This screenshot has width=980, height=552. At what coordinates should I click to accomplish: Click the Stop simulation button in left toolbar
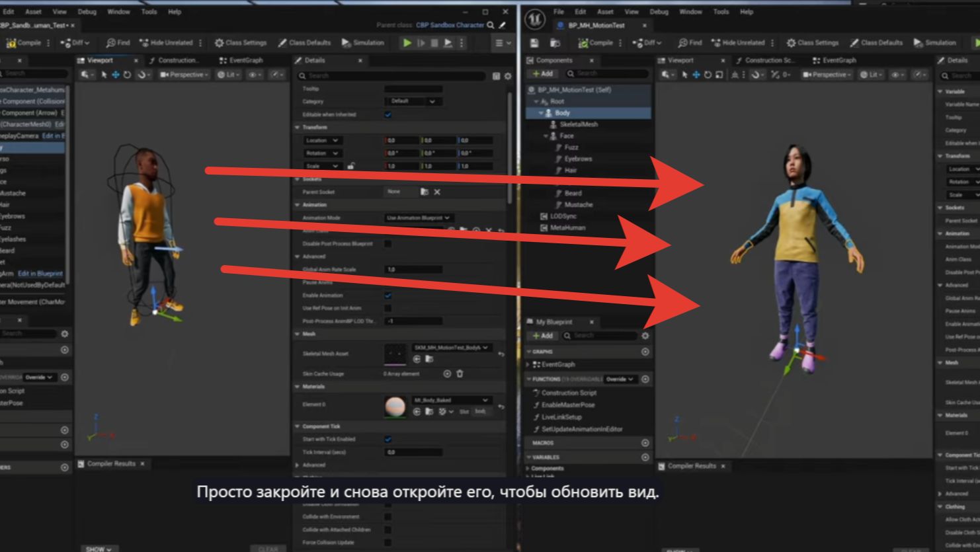[434, 43]
